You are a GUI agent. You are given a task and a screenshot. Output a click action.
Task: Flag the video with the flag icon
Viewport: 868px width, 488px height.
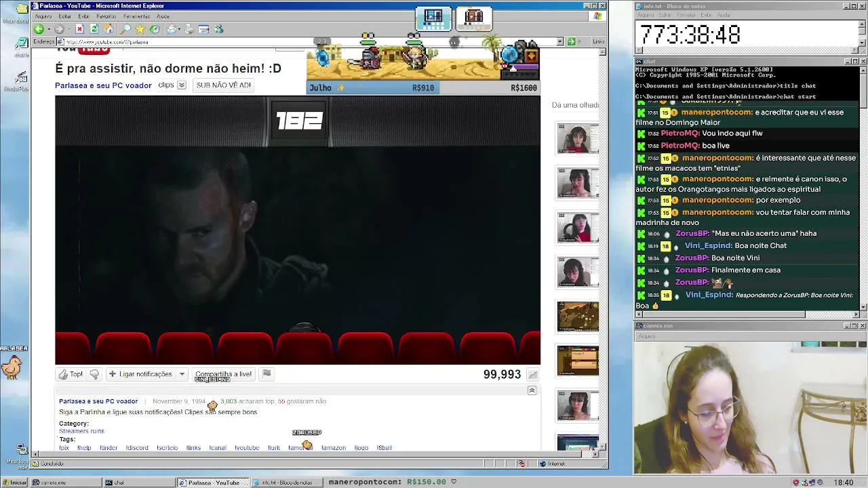[x=267, y=373]
